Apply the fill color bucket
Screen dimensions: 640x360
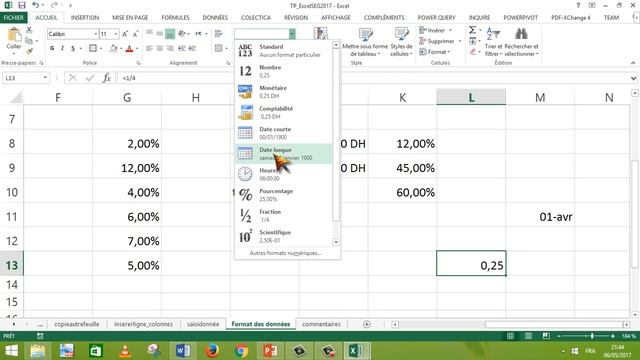113,48
